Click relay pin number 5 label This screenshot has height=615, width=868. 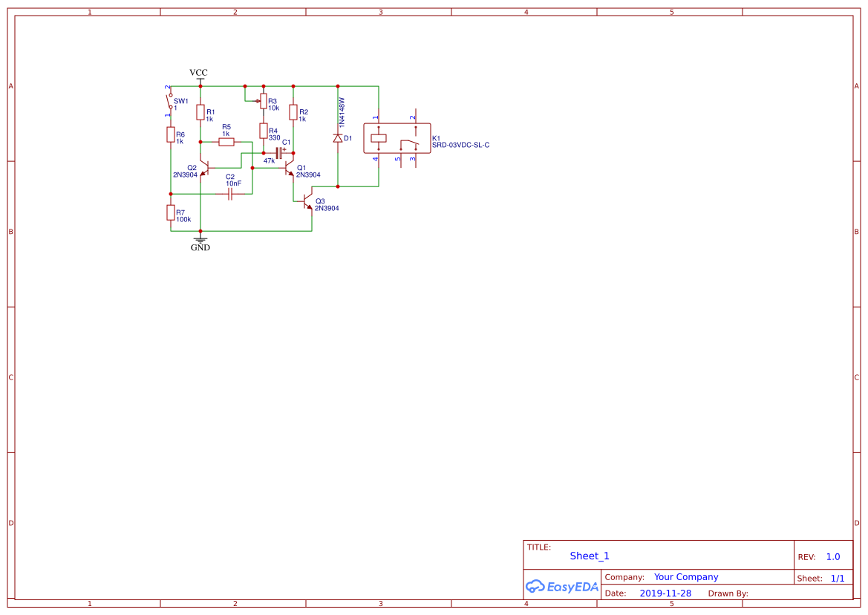point(397,159)
